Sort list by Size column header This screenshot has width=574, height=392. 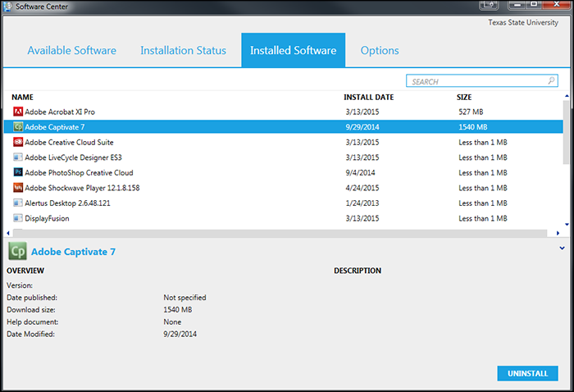coord(464,97)
